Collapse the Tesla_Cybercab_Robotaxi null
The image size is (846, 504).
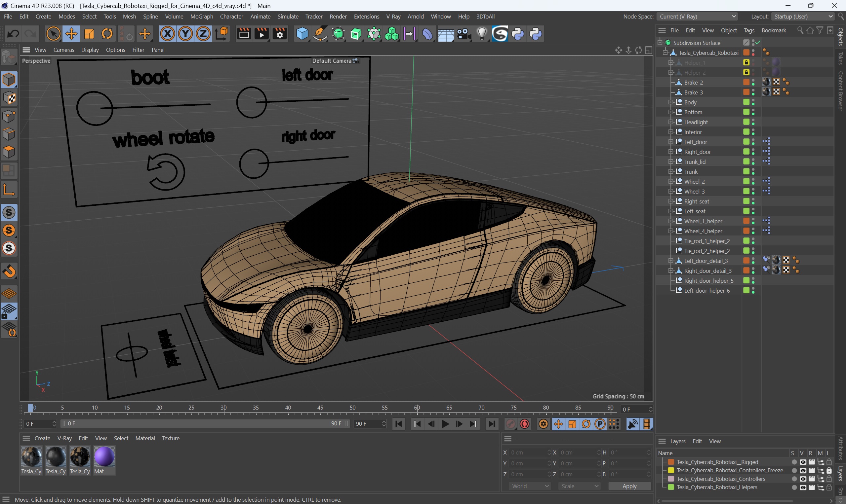665,53
